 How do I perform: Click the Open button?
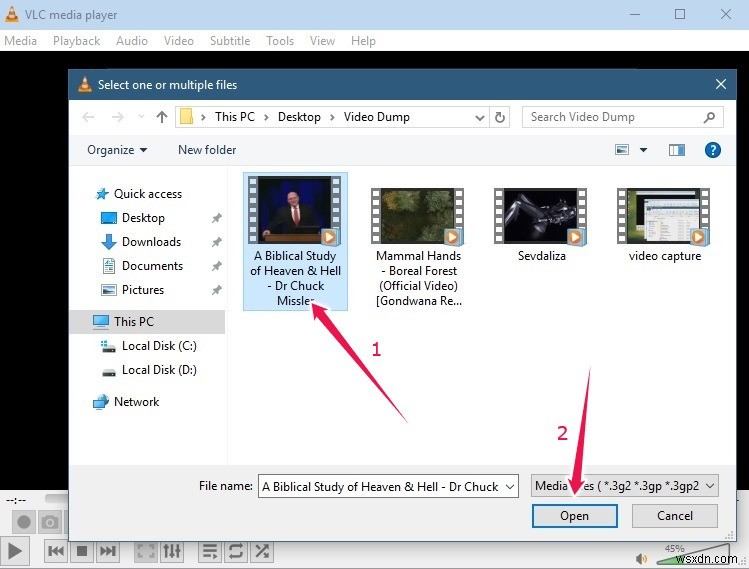pos(575,516)
